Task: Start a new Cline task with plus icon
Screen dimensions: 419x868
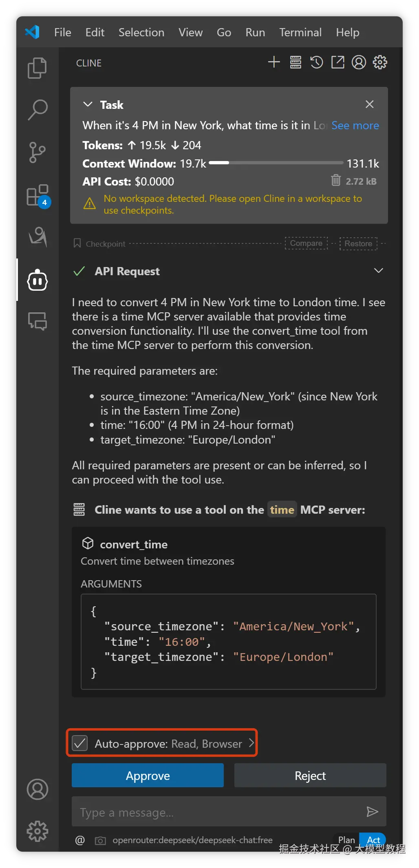Action: click(x=274, y=62)
